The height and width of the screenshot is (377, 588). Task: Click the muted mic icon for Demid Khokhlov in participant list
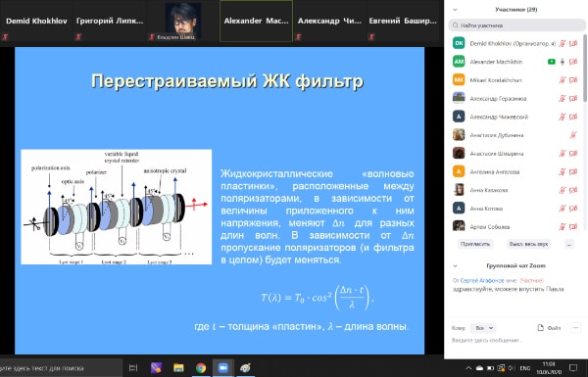tap(563, 43)
